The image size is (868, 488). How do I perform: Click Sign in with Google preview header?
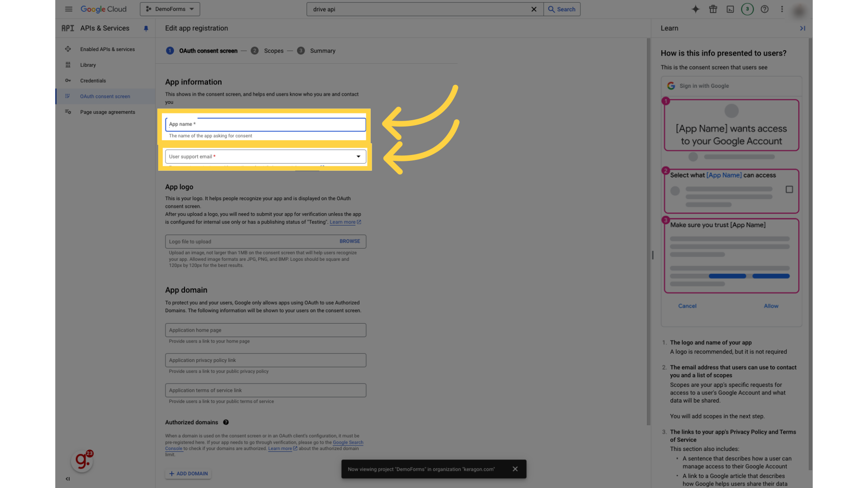coord(731,86)
